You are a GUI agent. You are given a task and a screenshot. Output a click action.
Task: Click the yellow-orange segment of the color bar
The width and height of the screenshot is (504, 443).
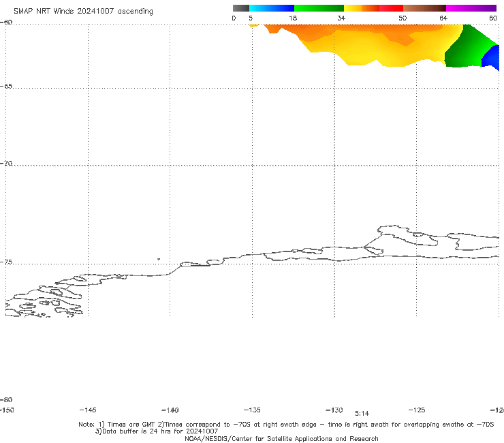tap(362, 8)
